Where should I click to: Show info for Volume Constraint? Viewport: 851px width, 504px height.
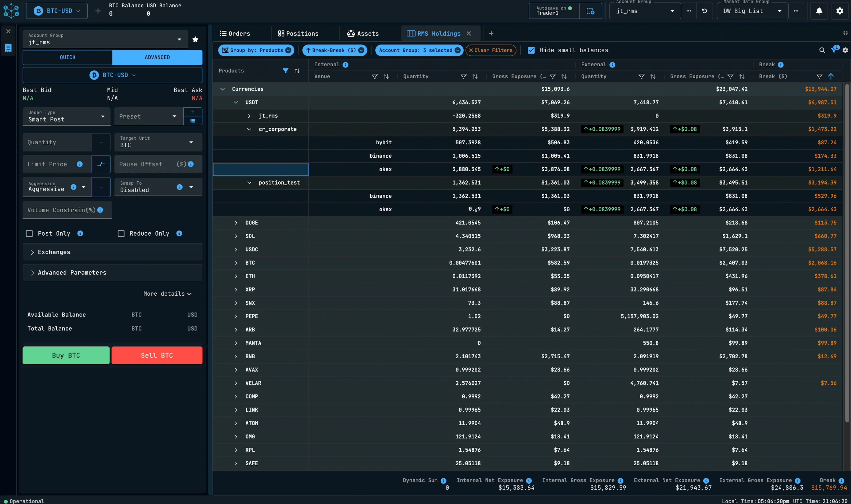[x=100, y=210]
